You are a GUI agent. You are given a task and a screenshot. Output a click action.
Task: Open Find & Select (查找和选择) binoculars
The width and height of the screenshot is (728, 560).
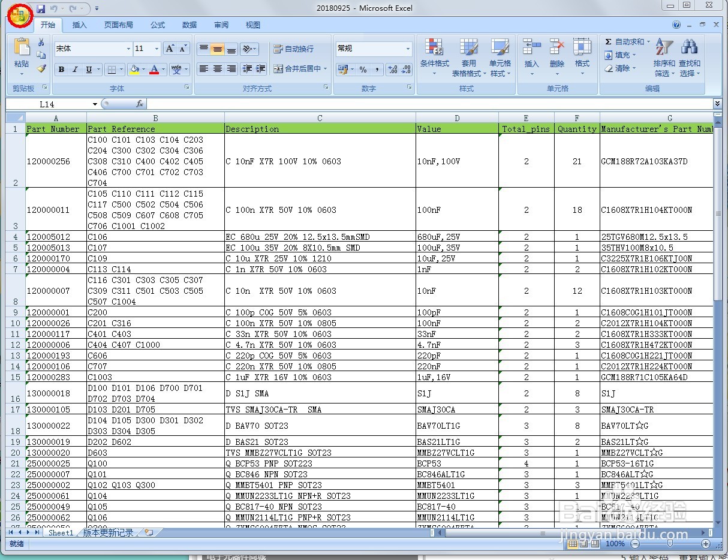(690, 58)
